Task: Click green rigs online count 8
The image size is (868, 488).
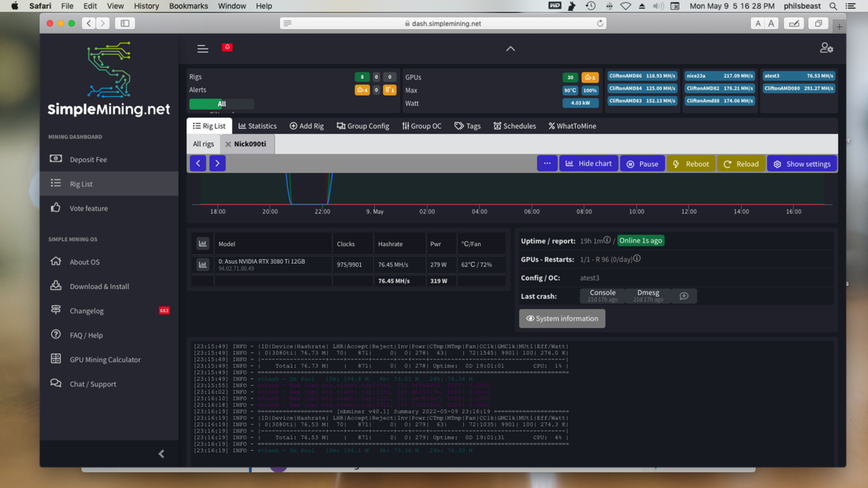Action: pyautogui.click(x=362, y=77)
